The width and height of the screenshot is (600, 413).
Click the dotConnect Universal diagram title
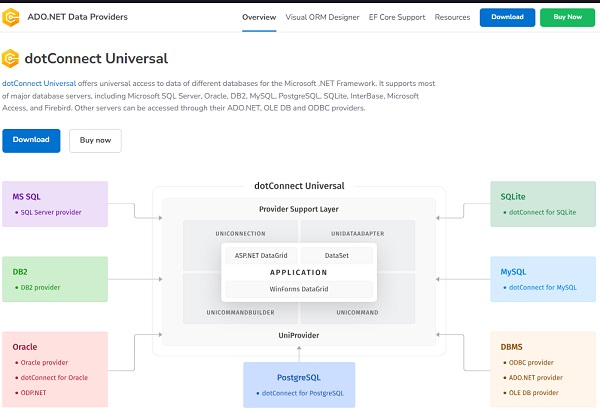tap(299, 186)
